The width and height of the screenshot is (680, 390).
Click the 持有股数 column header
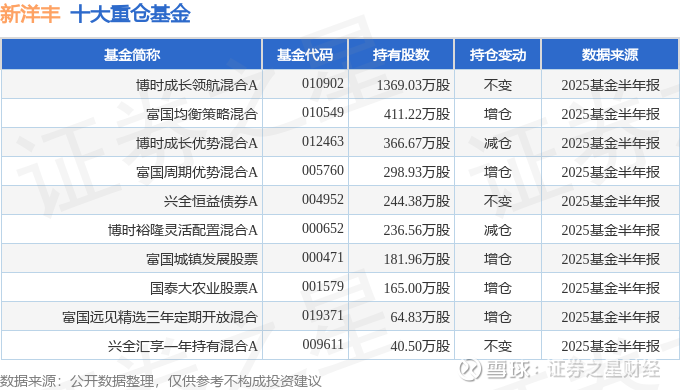401,55
